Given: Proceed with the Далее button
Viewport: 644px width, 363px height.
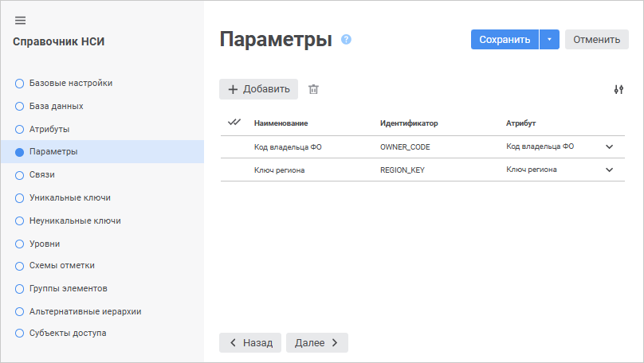Looking at the screenshot, I should pyautogui.click(x=316, y=342).
